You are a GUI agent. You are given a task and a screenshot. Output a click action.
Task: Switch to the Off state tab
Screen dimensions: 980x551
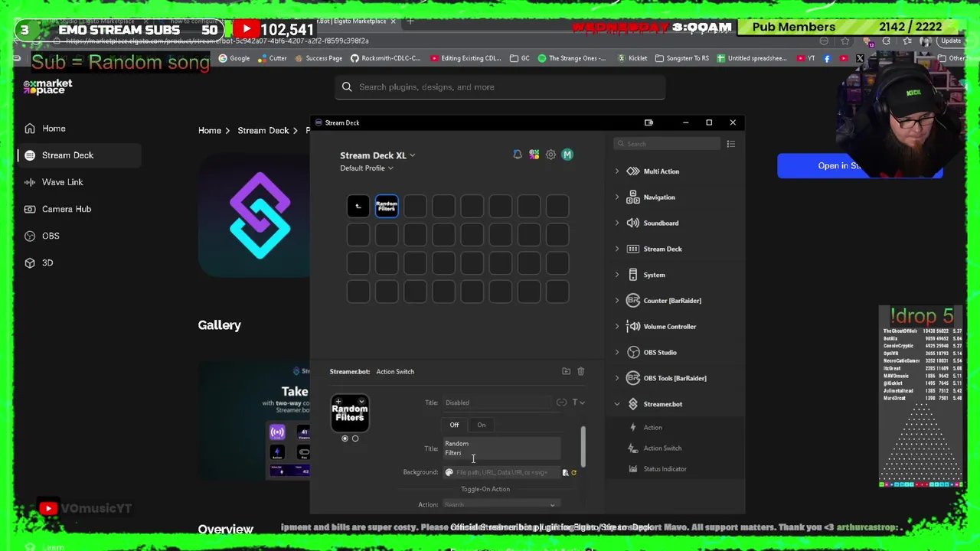click(454, 425)
